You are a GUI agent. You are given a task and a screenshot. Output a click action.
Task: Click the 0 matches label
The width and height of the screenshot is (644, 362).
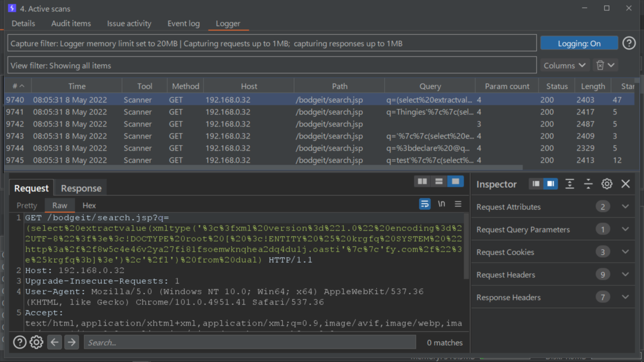pos(444,342)
